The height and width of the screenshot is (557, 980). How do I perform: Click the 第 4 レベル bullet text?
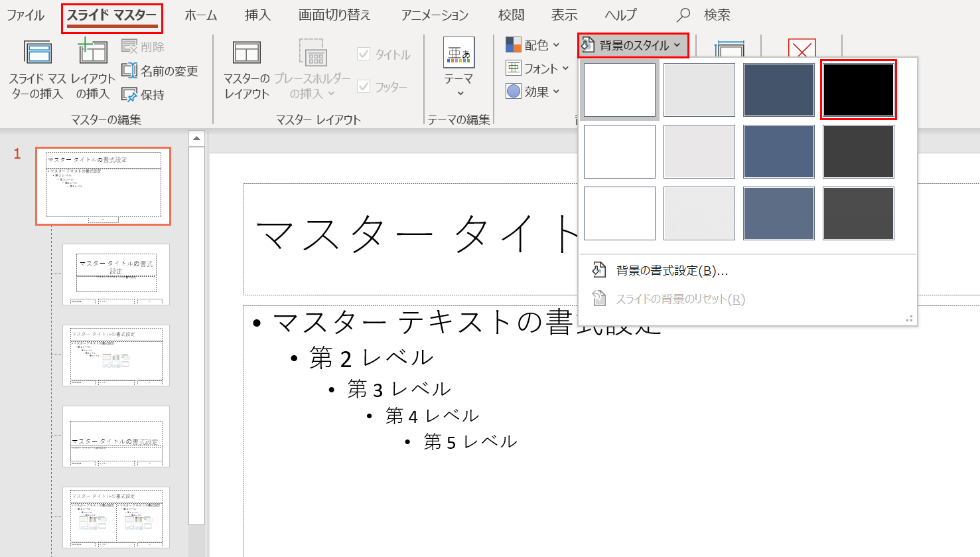(x=432, y=416)
